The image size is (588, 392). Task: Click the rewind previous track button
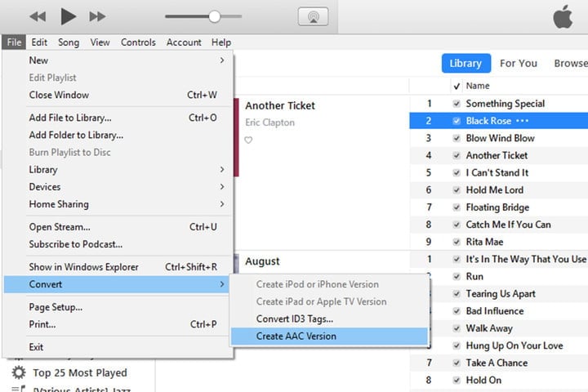[x=38, y=16]
